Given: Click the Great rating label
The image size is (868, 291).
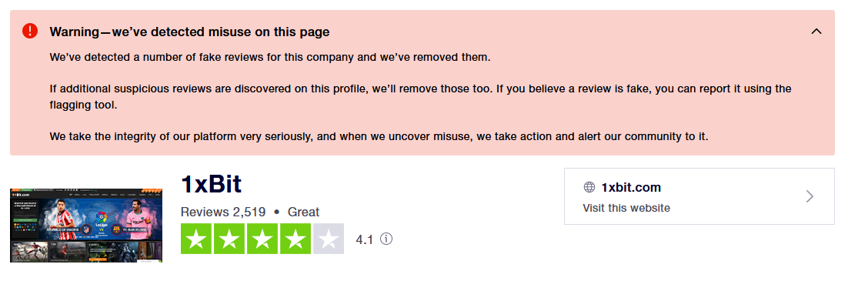Looking at the screenshot, I should tap(303, 212).
